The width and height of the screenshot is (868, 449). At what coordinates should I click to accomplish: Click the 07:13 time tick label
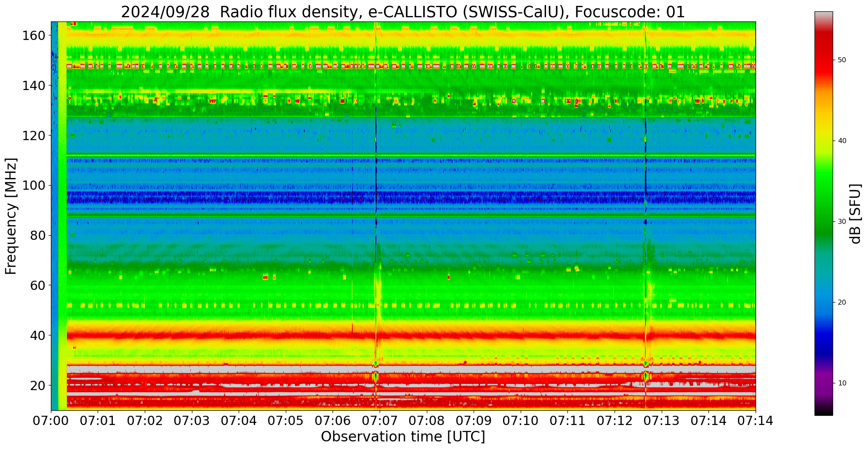[x=662, y=421]
